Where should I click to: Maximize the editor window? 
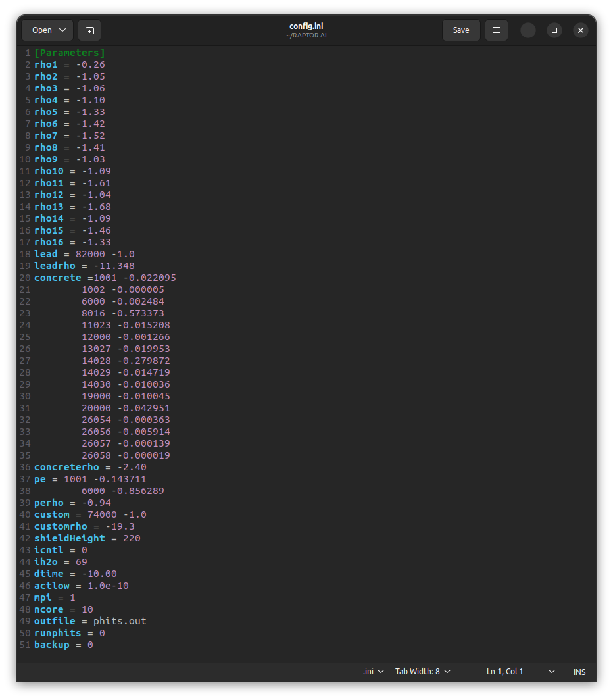click(554, 30)
